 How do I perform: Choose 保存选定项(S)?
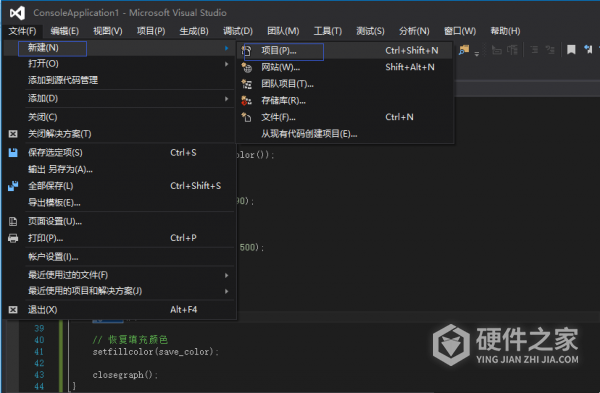click(119, 153)
